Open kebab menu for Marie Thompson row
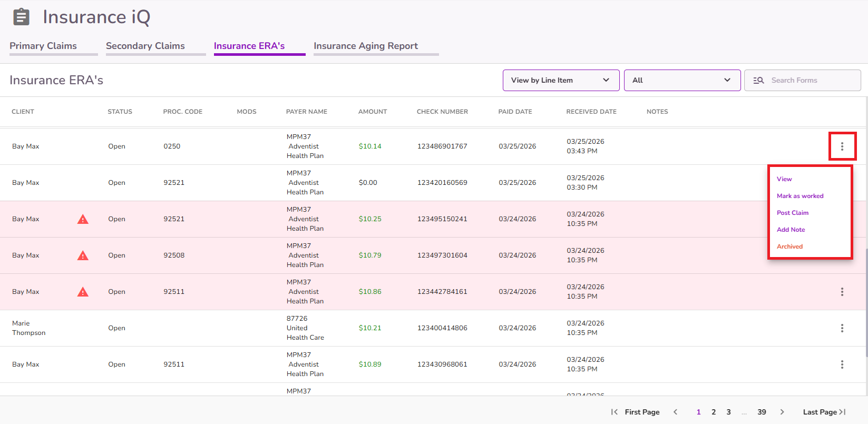Screen dimensions: 868x424 point(842,328)
